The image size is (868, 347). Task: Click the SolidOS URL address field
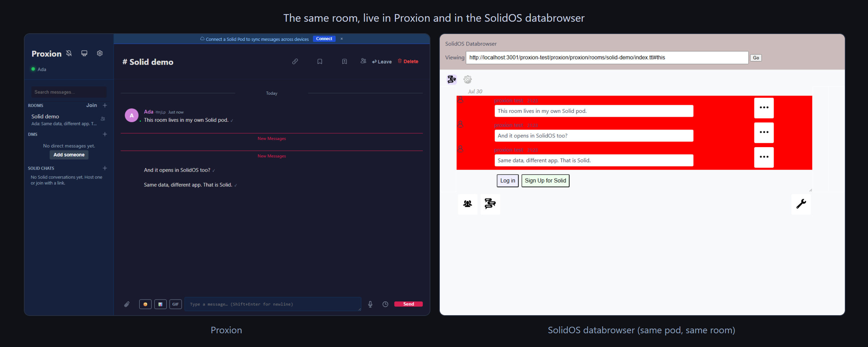point(607,57)
